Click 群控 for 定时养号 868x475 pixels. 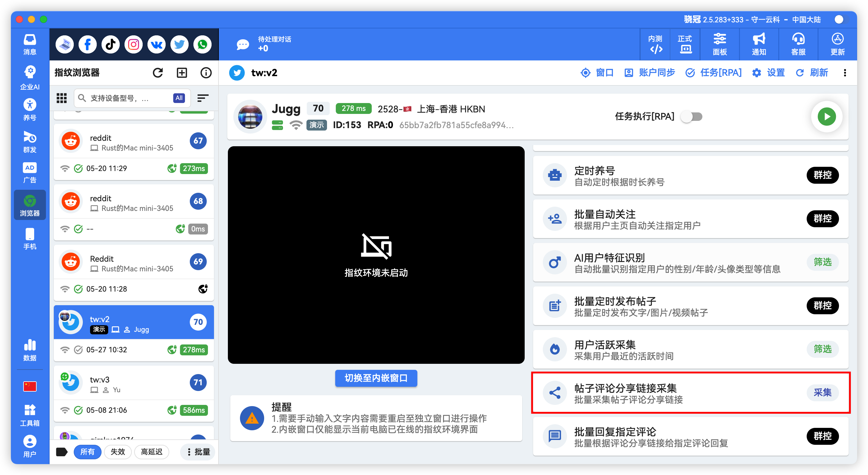[x=822, y=175]
